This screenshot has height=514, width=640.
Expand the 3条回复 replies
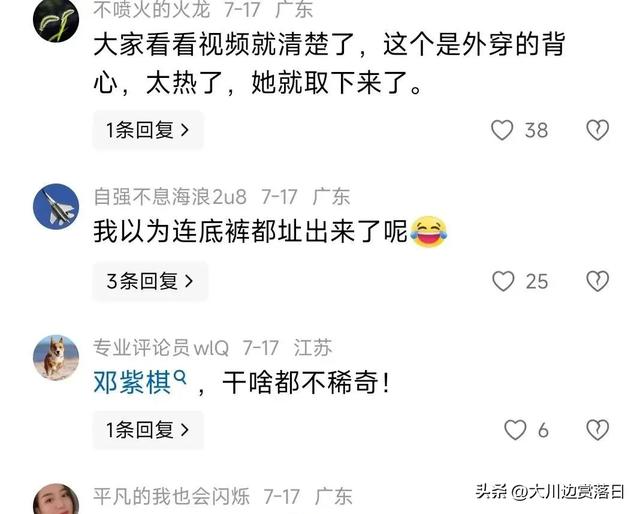click(x=150, y=281)
